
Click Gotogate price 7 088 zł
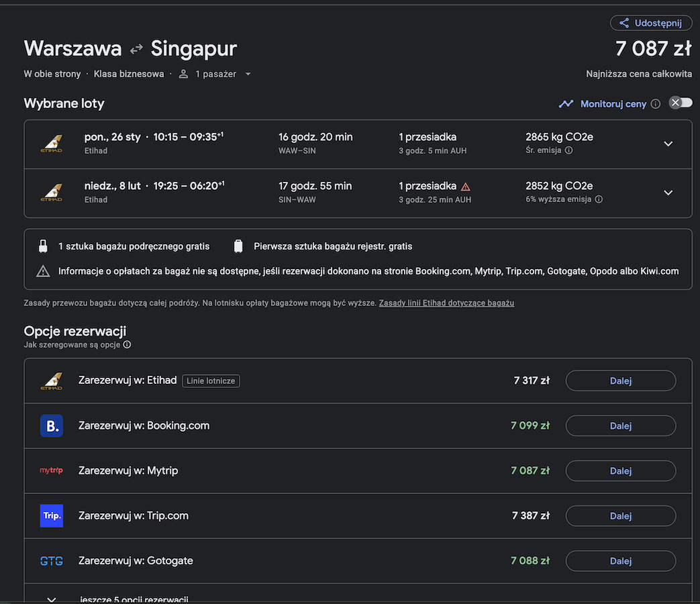click(530, 560)
